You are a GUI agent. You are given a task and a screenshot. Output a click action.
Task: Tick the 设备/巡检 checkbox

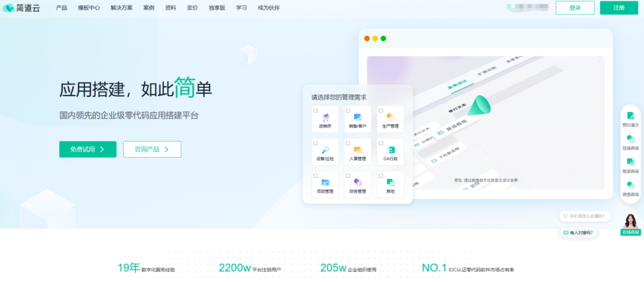316,143
